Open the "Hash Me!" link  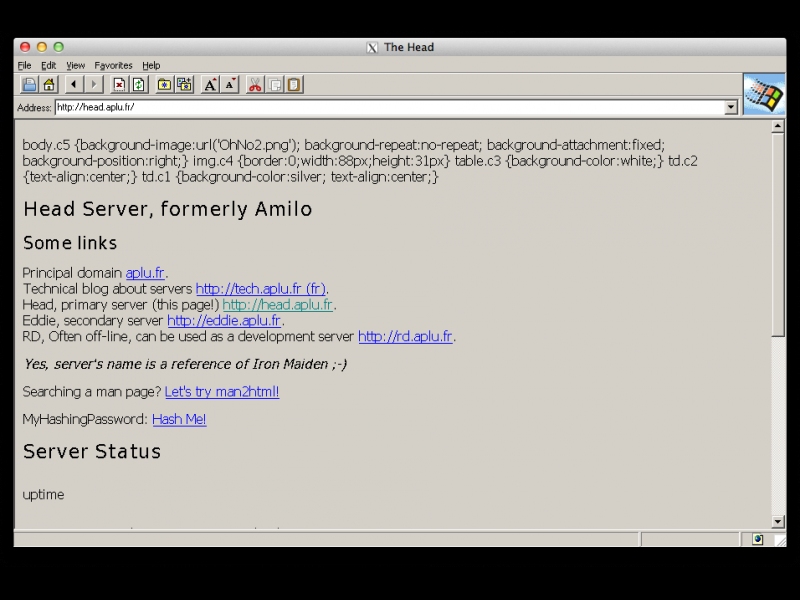179,419
